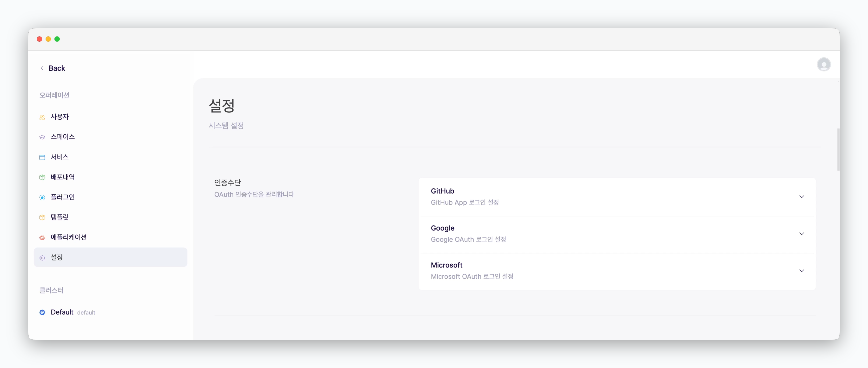Click the 'GitHub App 로그인 설정' description
868x368 pixels.
coord(465,203)
